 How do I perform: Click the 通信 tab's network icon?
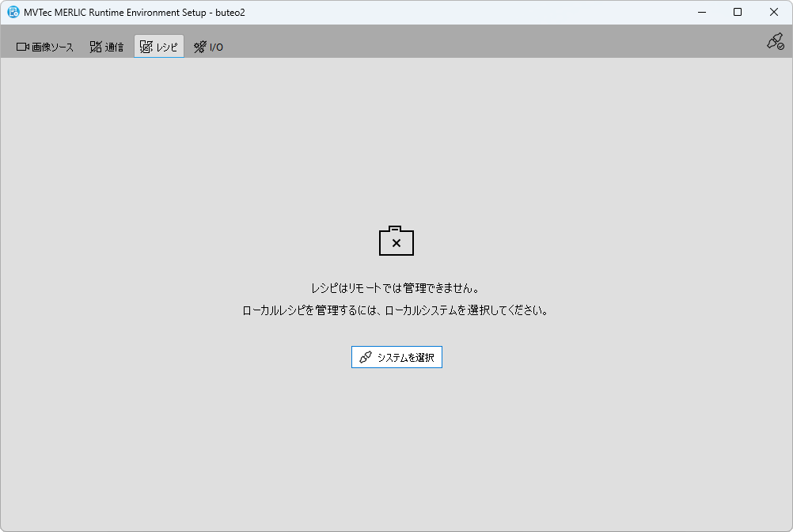96,47
